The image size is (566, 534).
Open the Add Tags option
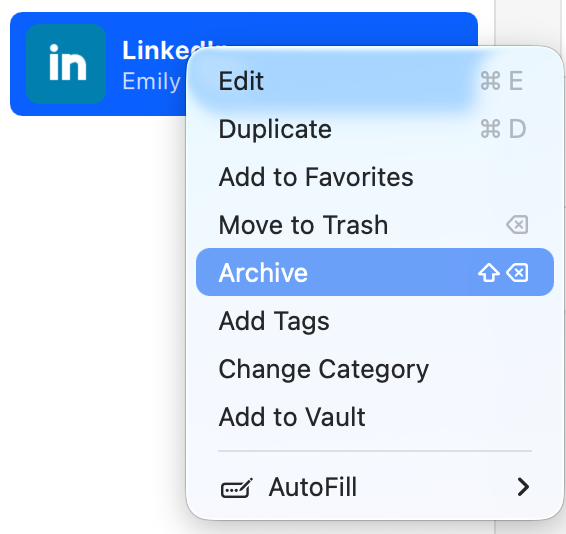coord(375,320)
